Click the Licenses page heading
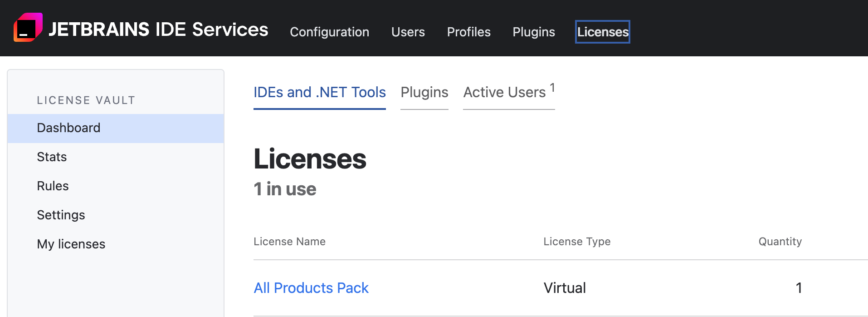This screenshot has width=868, height=317. pyautogui.click(x=310, y=159)
